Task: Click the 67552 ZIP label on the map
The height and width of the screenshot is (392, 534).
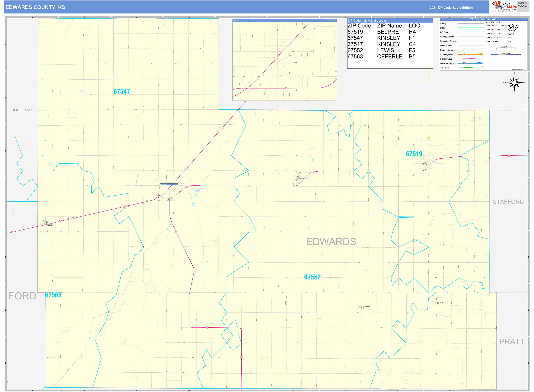Action: (312, 277)
